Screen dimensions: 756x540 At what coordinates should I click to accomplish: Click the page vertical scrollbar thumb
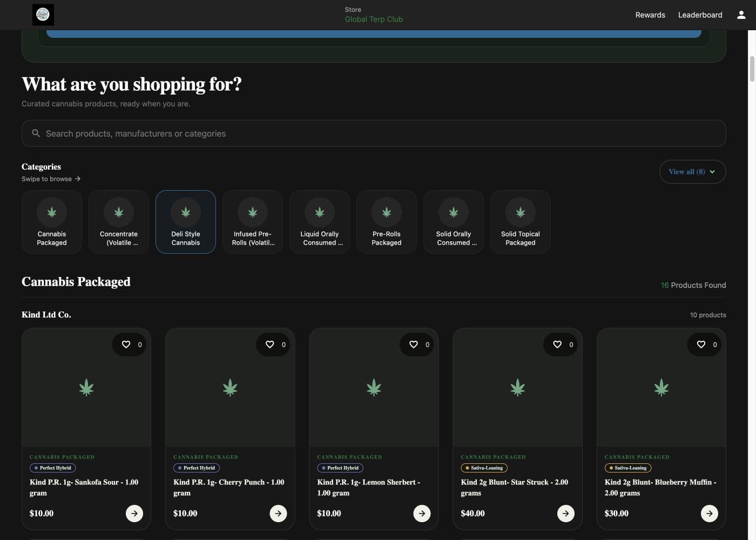[x=752, y=69]
